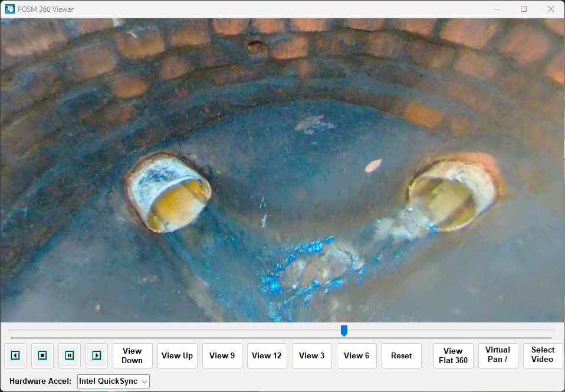Click the View Up button
Screen dimensions: 565x392
pyautogui.click(x=178, y=355)
